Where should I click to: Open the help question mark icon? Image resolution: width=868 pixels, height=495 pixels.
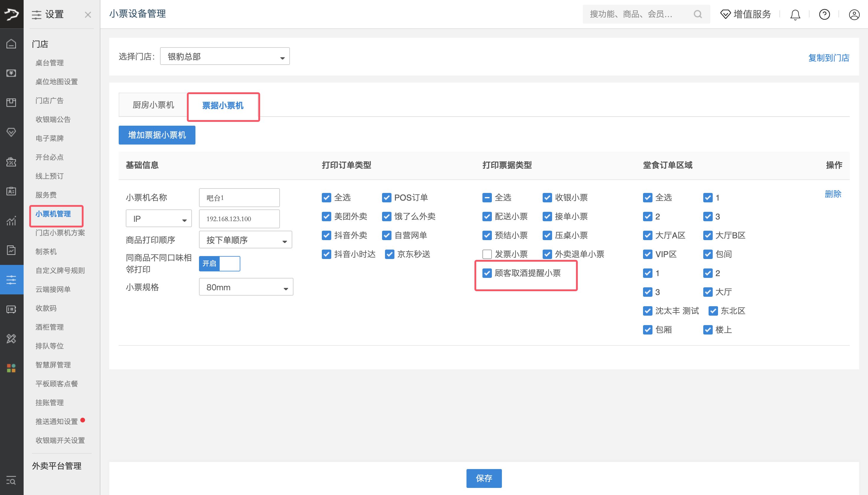tap(824, 15)
